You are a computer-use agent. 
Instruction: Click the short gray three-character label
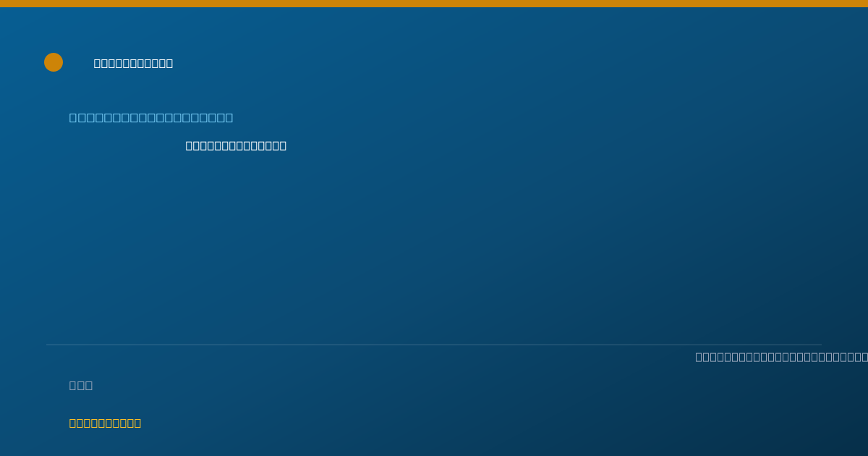tap(81, 385)
